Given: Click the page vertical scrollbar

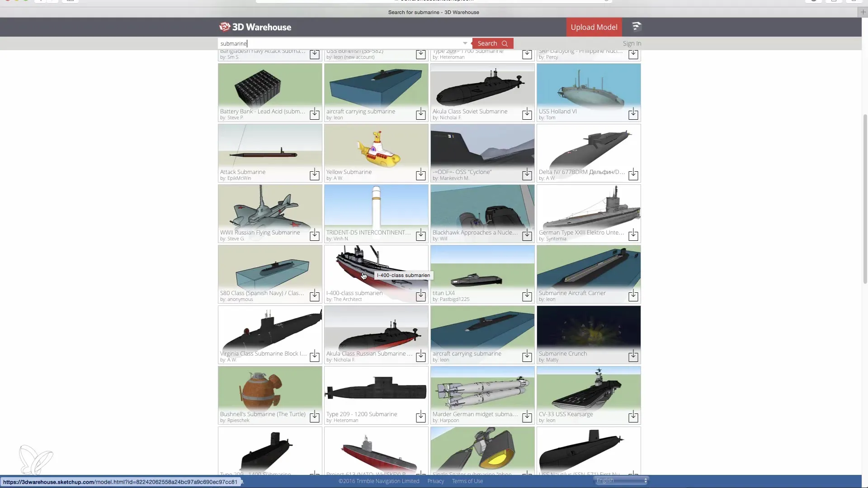Looking at the screenshot, I should pyautogui.click(x=865, y=199).
